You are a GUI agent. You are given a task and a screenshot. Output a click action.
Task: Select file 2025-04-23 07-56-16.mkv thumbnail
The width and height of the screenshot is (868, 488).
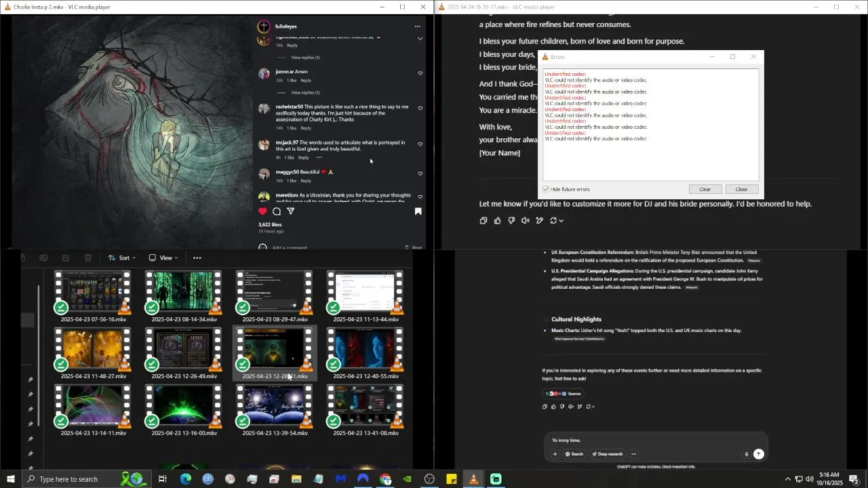click(x=93, y=291)
